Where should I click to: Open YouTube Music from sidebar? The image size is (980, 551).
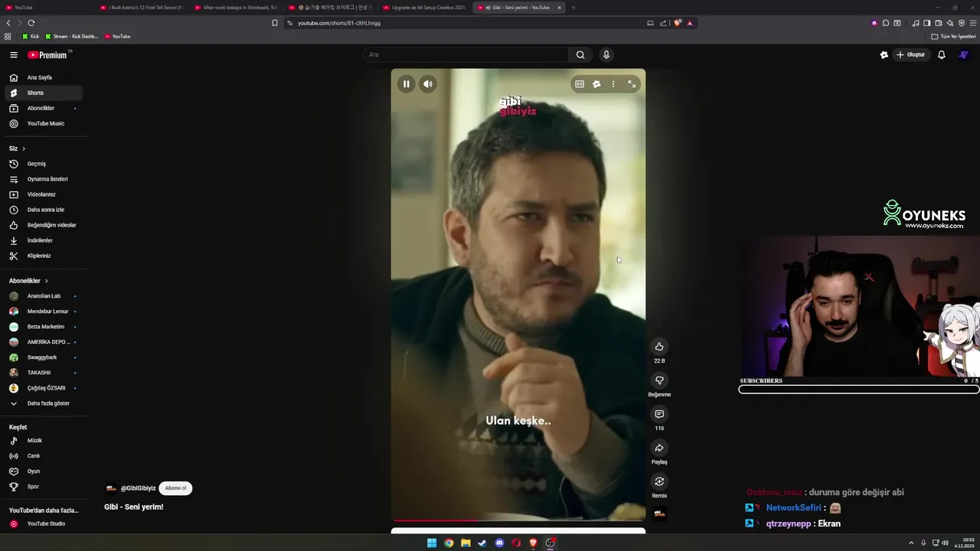point(44,123)
